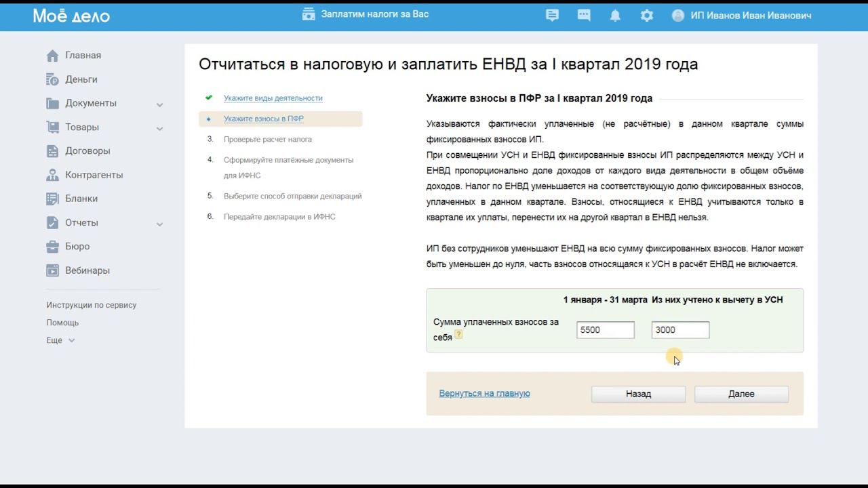868x488 pixels.
Task: Click the Товары cart icon
Action: tap(52, 127)
